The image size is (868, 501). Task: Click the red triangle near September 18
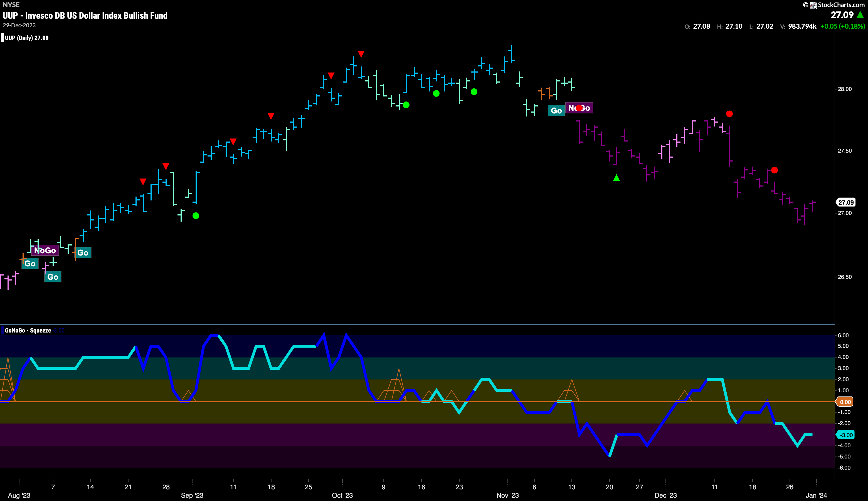271,116
